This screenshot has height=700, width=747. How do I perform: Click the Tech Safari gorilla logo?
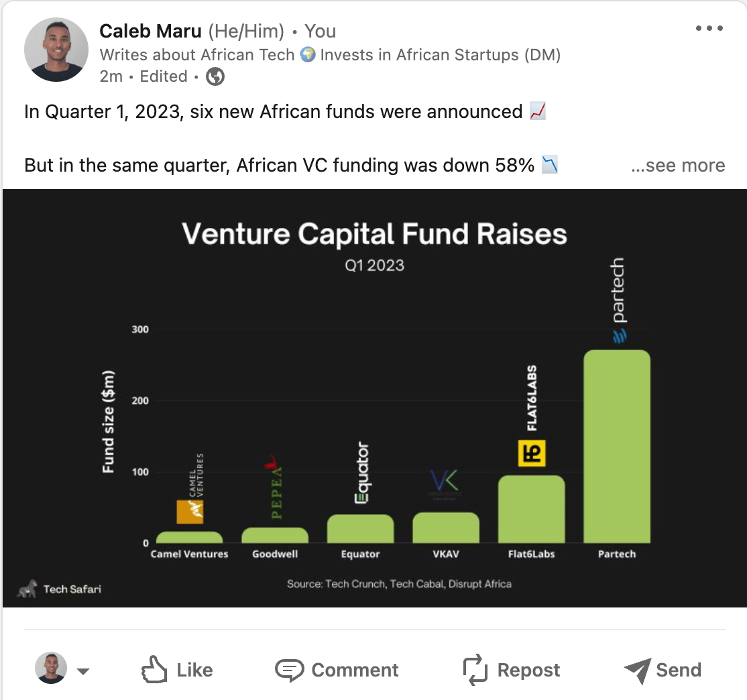pyautogui.click(x=27, y=589)
